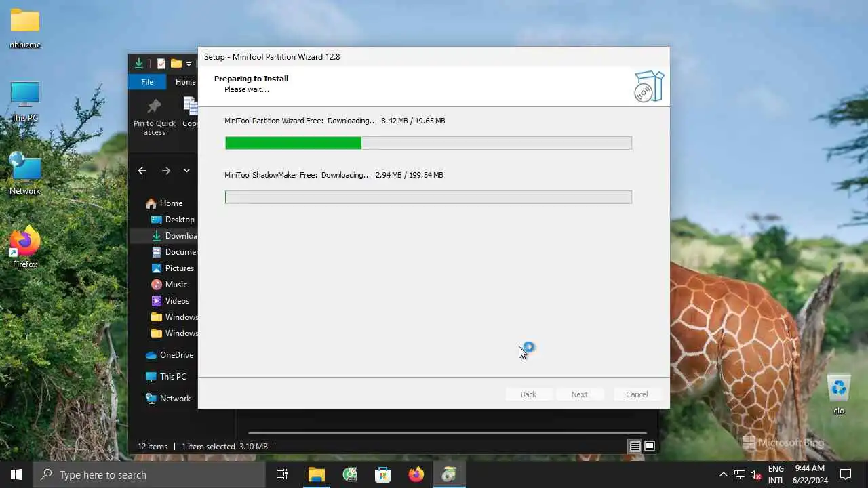Open the recent locations dropdown in Explorer
868x488 pixels.
click(186, 171)
